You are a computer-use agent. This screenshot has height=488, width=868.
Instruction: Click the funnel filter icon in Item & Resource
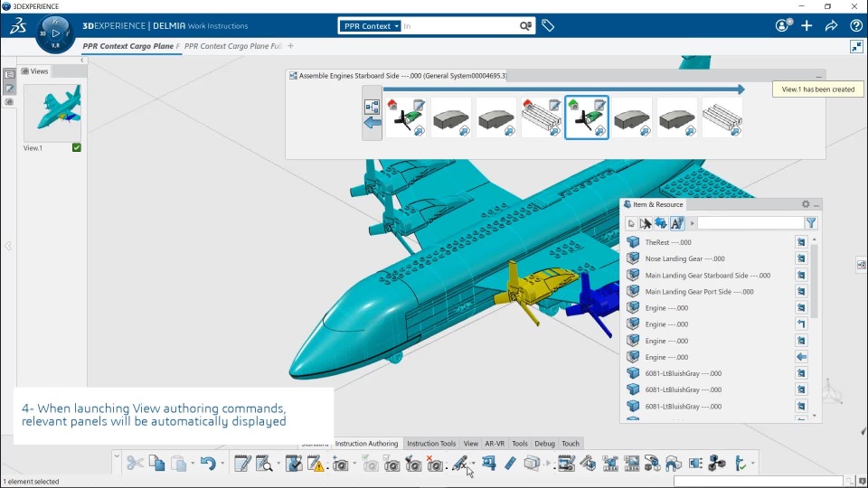click(811, 223)
